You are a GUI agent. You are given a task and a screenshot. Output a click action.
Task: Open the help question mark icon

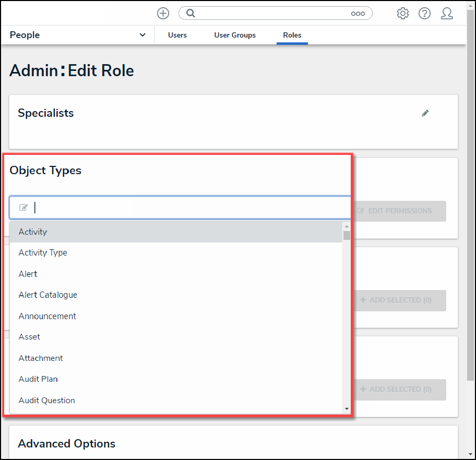[x=424, y=14]
